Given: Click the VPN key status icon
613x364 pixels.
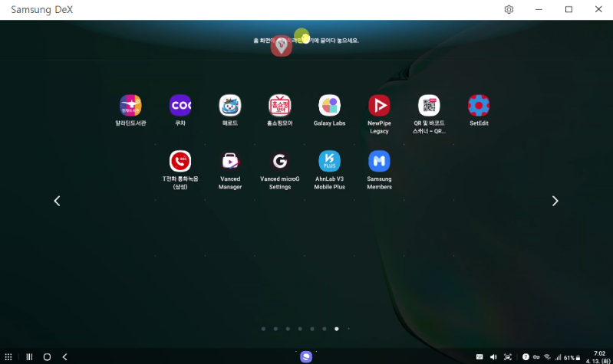Looking at the screenshot, I should 536,357.
